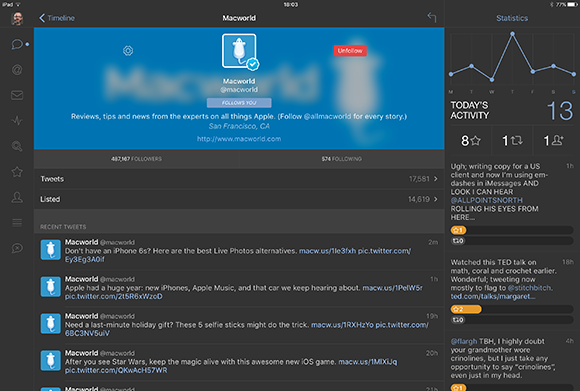Tap retweet bar on em-dashes tweet
Image resolution: width=580 pixels, height=391 pixels.
pyautogui.click(x=512, y=241)
